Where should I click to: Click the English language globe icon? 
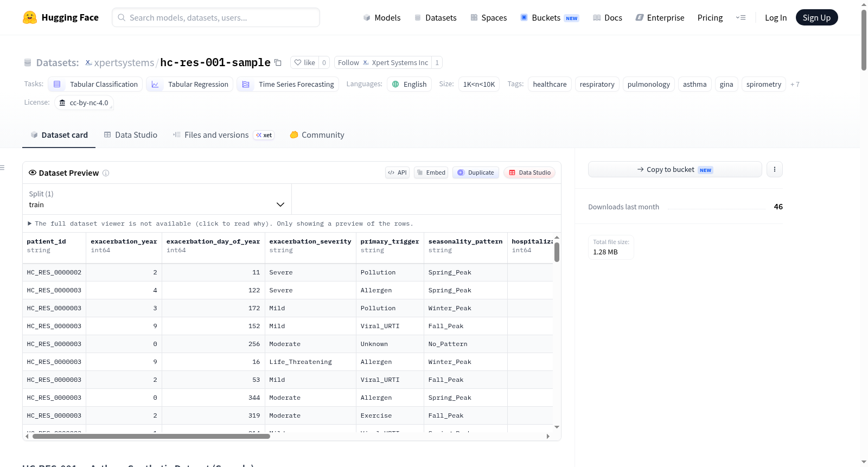pyautogui.click(x=395, y=84)
